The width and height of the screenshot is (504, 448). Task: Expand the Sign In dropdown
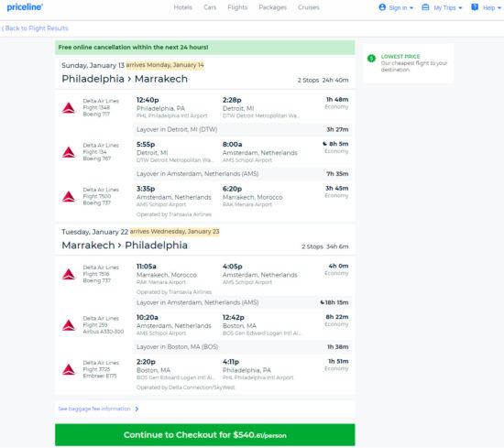click(x=401, y=7)
